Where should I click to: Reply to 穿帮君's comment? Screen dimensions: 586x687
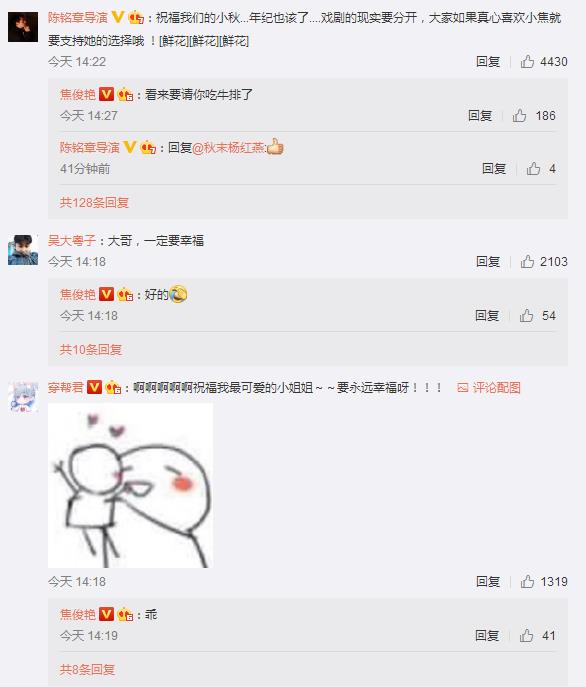point(488,581)
